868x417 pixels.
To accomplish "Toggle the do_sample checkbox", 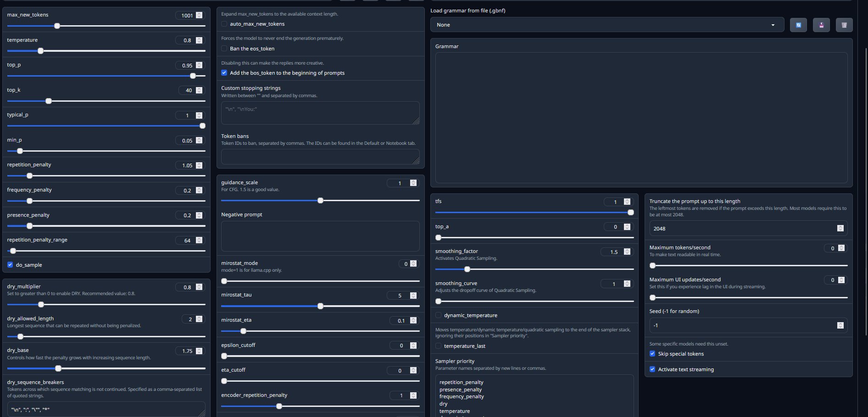I will 10,265.
